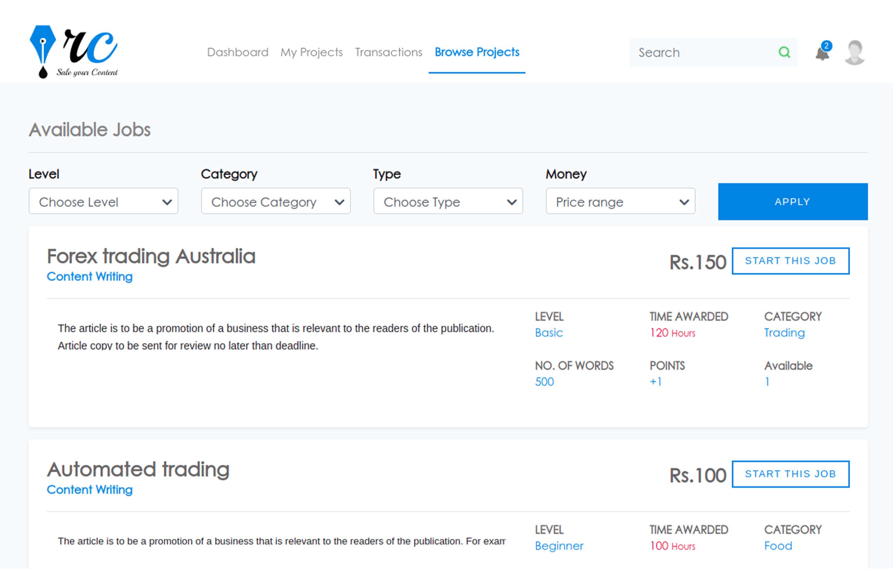Start the Automated trading job

tap(790, 474)
